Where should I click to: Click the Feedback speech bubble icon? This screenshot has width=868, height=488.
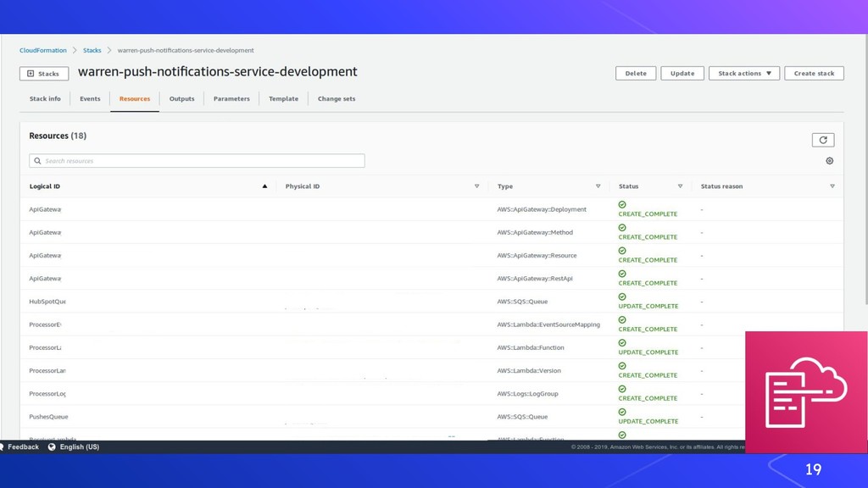(x=2, y=447)
